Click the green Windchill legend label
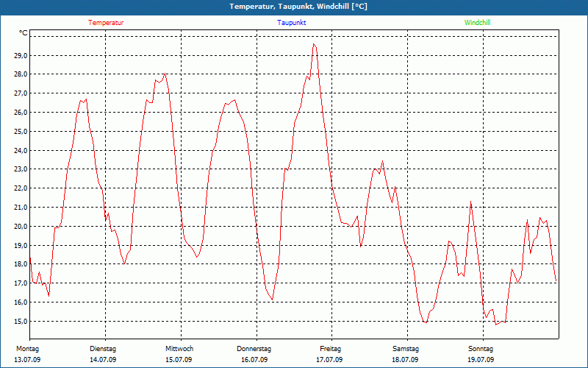Viewport: 588px width, 368px height. tap(477, 23)
